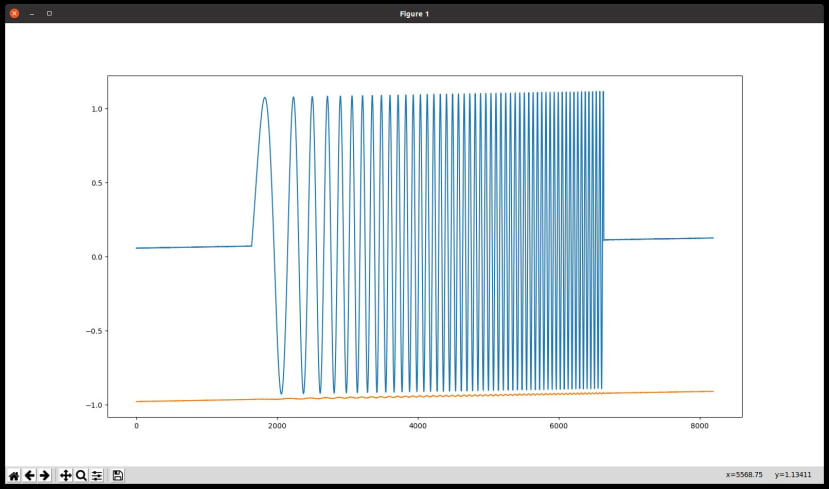Image resolution: width=829 pixels, height=489 pixels.
Task: Select the Zoom to rectangle tool
Action: 81,475
